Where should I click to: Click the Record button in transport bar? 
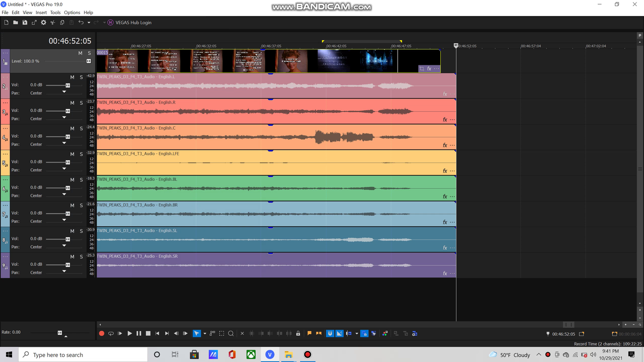click(x=102, y=333)
